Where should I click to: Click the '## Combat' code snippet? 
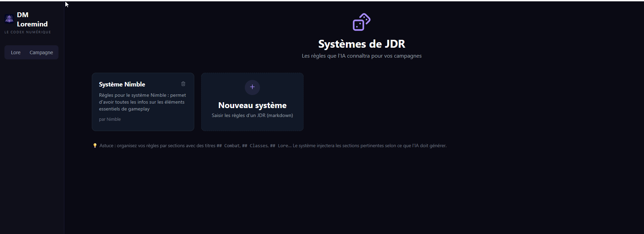coord(228,146)
